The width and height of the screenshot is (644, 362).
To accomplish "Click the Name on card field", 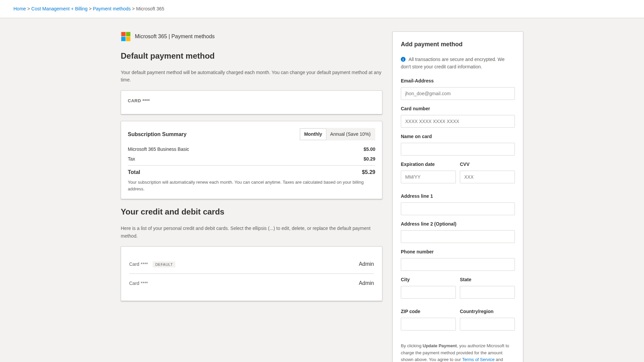I will pos(458,149).
